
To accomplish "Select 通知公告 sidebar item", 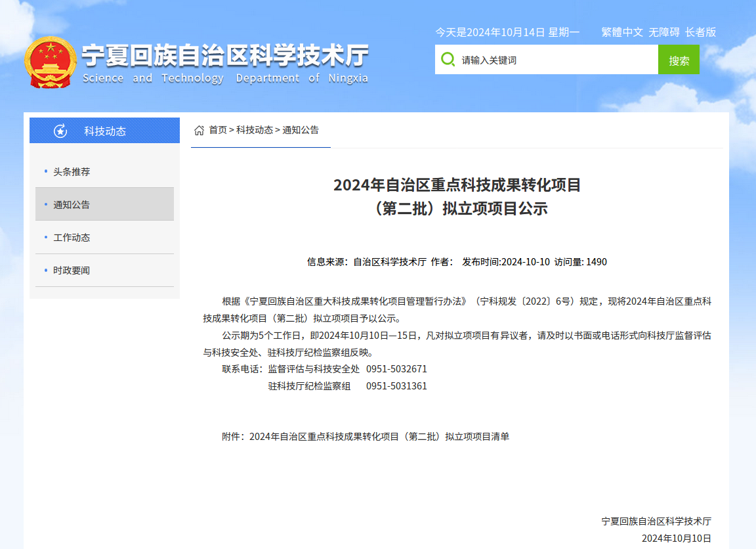I will [72, 205].
